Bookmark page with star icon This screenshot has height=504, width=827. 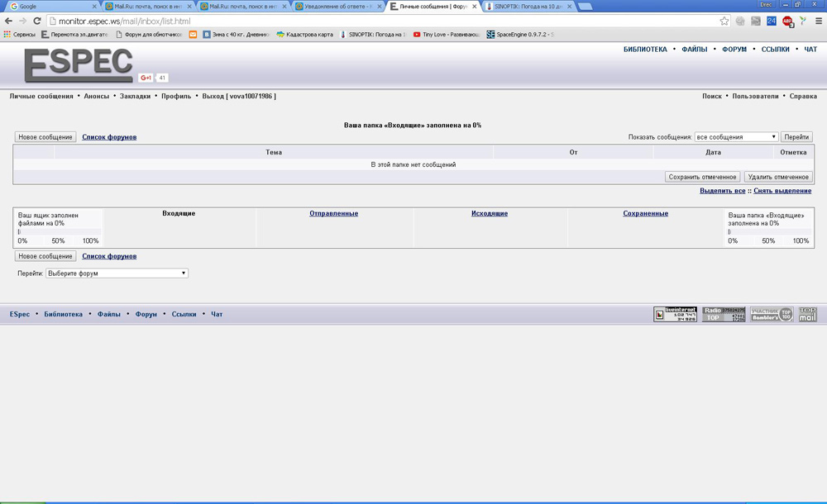[x=724, y=21]
